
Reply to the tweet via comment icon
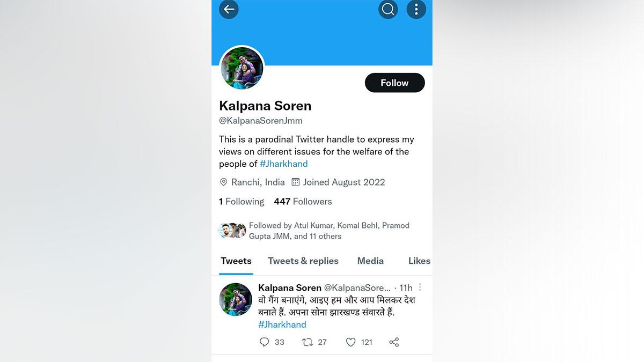click(264, 342)
